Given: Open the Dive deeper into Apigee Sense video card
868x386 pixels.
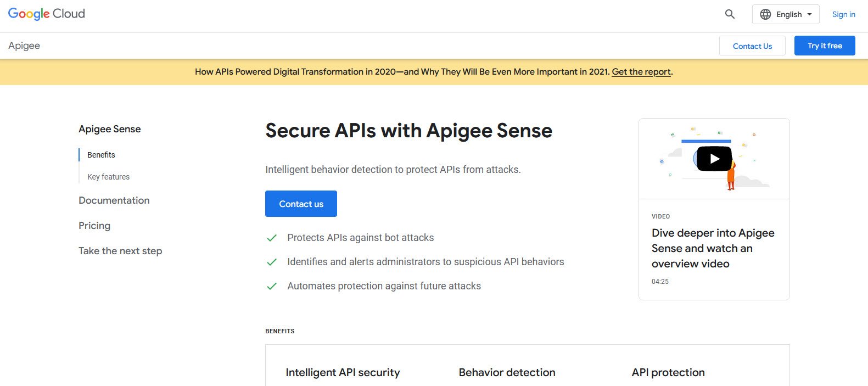Looking at the screenshot, I should pos(714,209).
